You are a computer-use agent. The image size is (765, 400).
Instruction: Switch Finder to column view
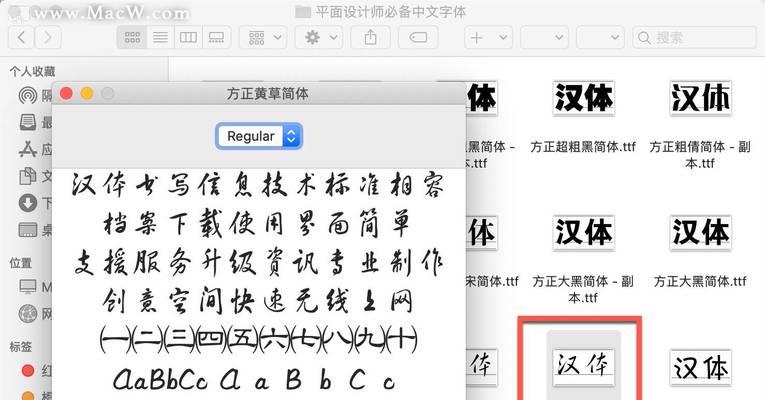188,38
